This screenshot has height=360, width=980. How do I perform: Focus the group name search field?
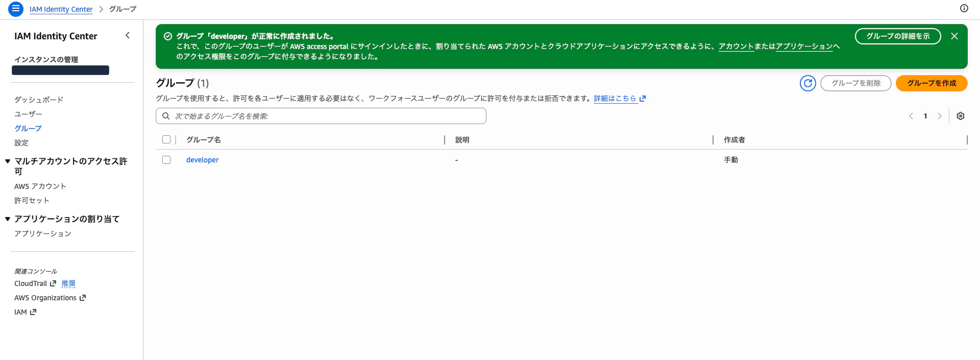(321, 116)
